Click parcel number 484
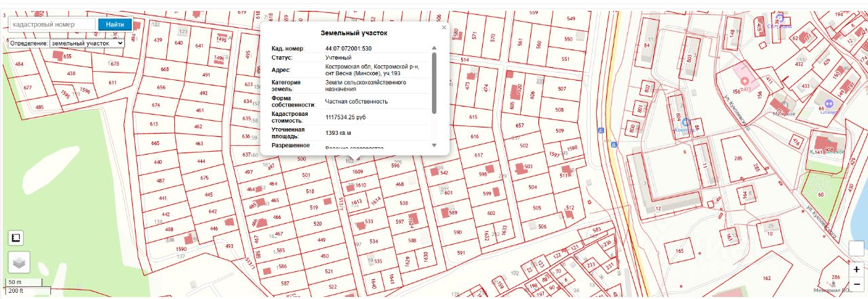 (x=19, y=64)
